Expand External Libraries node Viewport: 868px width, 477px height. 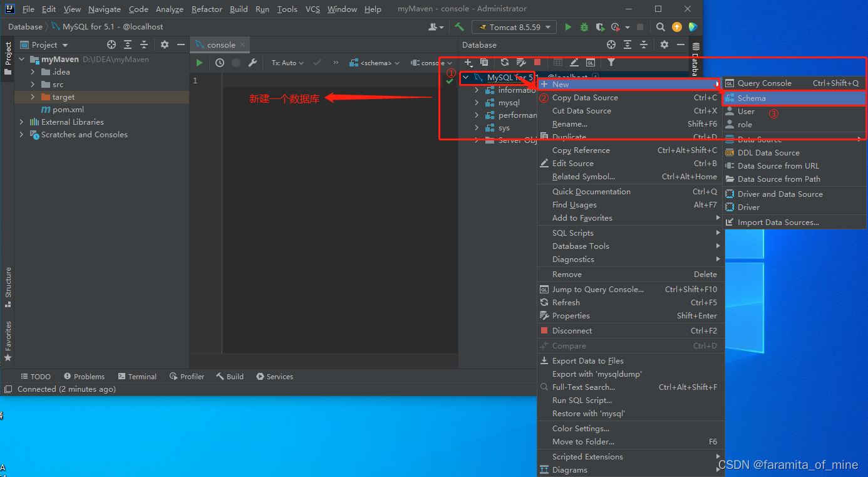click(x=22, y=122)
